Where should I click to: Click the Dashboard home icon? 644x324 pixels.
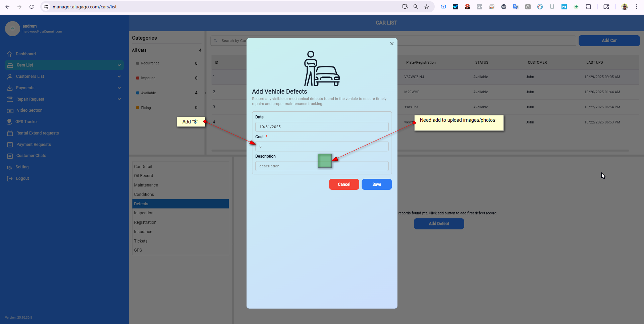(10, 54)
